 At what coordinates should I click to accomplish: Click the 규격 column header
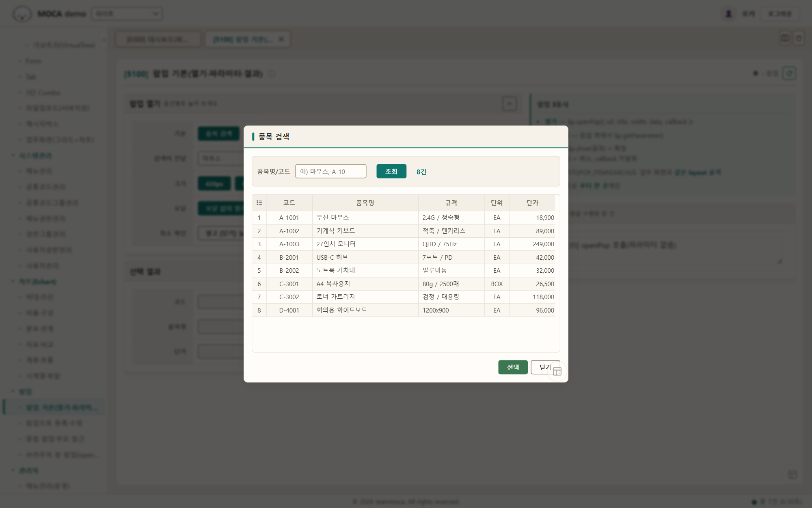(x=451, y=203)
